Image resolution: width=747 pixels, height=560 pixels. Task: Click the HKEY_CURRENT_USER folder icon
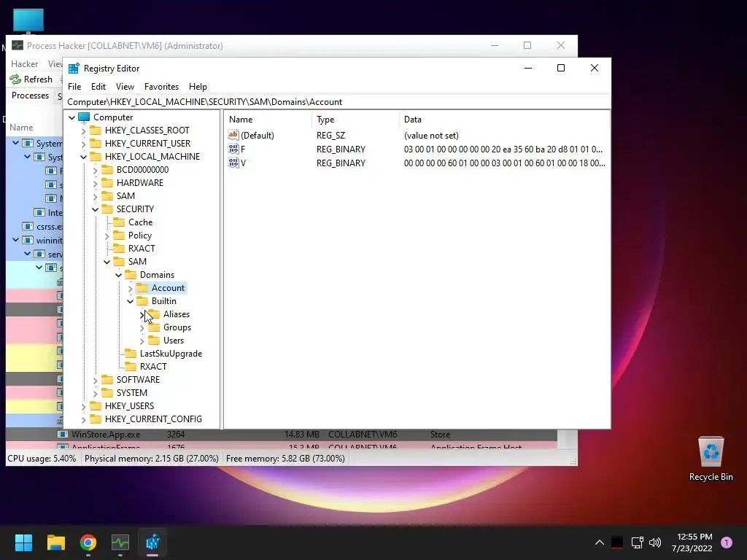point(96,144)
